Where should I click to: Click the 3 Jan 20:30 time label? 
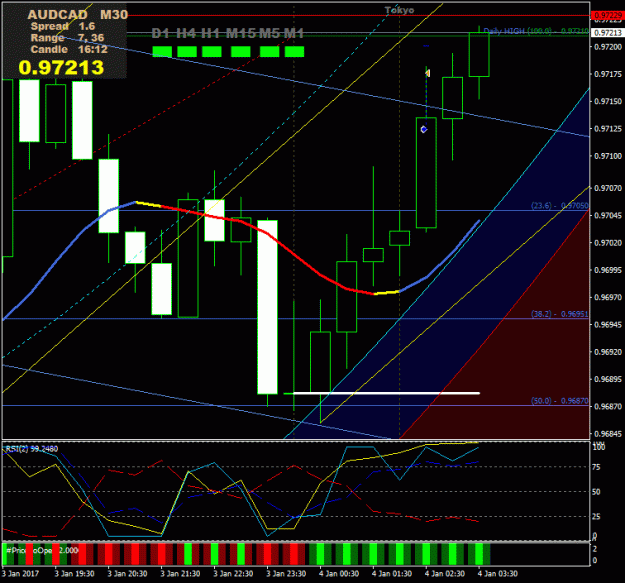click(128, 574)
